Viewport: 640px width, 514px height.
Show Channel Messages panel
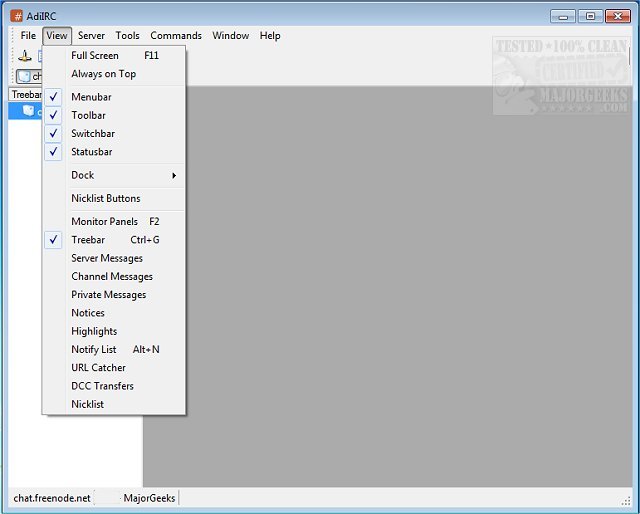click(114, 276)
